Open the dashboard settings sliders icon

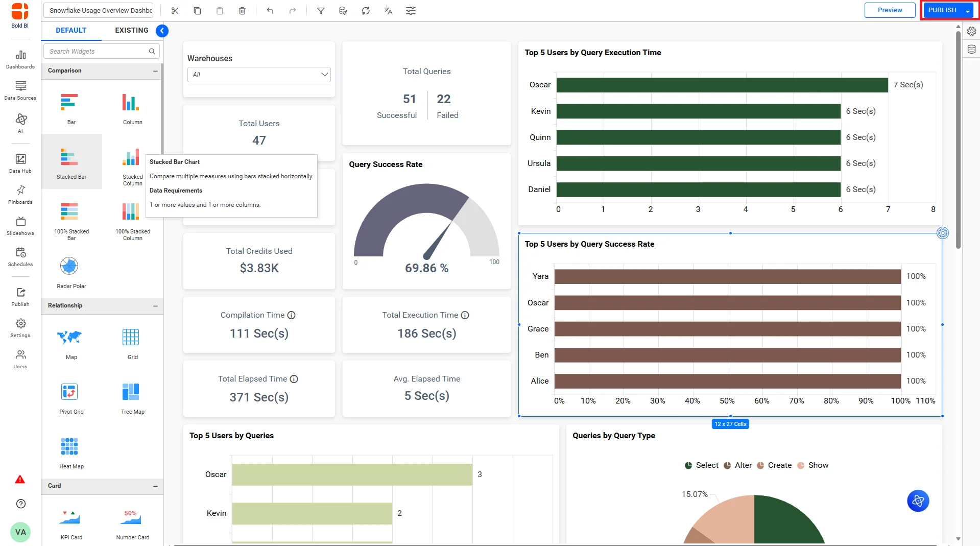click(411, 10)
